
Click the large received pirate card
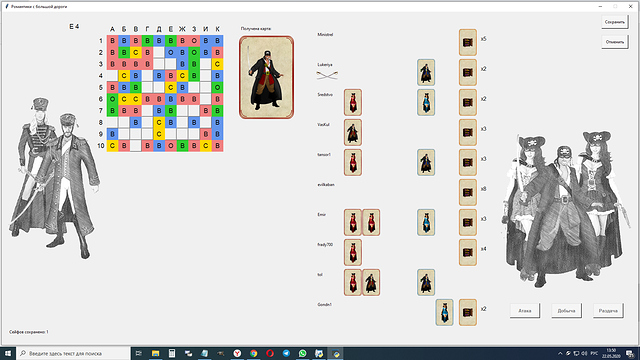pos(267,77)
